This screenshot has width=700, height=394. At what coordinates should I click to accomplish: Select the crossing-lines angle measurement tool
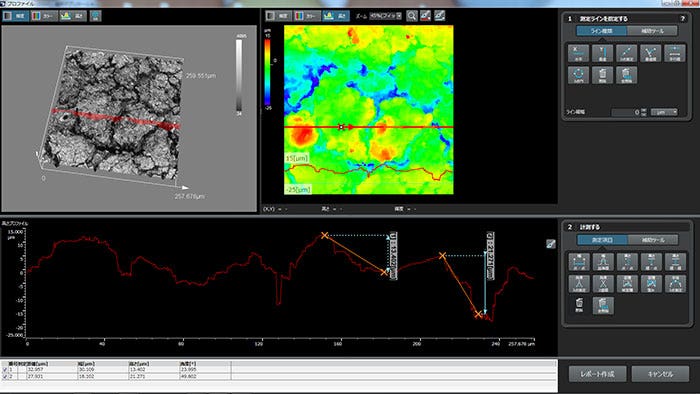(603, 284)
